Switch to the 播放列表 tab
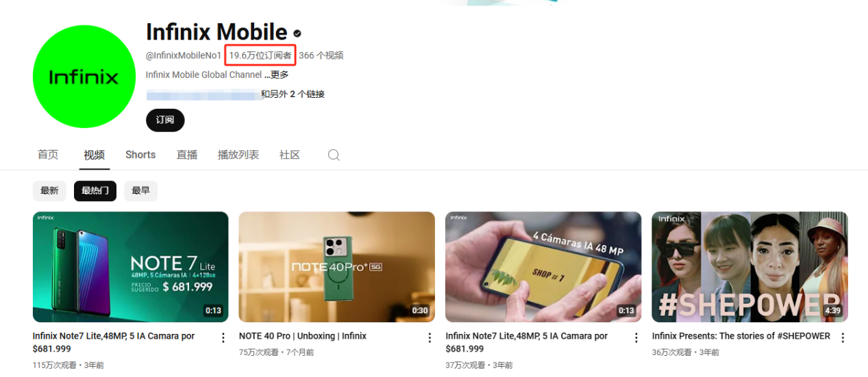The image size is (868, 377). tap(238, 155)
